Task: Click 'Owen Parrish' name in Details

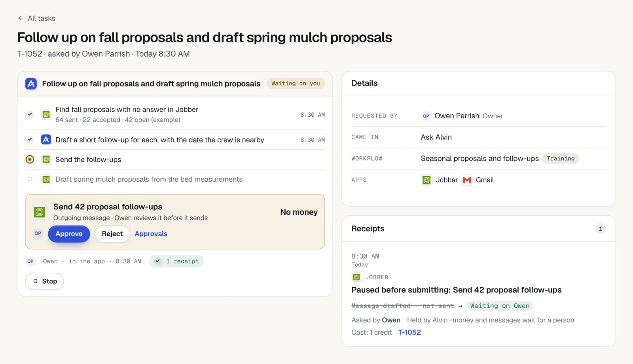Action: tap(457, 116)
